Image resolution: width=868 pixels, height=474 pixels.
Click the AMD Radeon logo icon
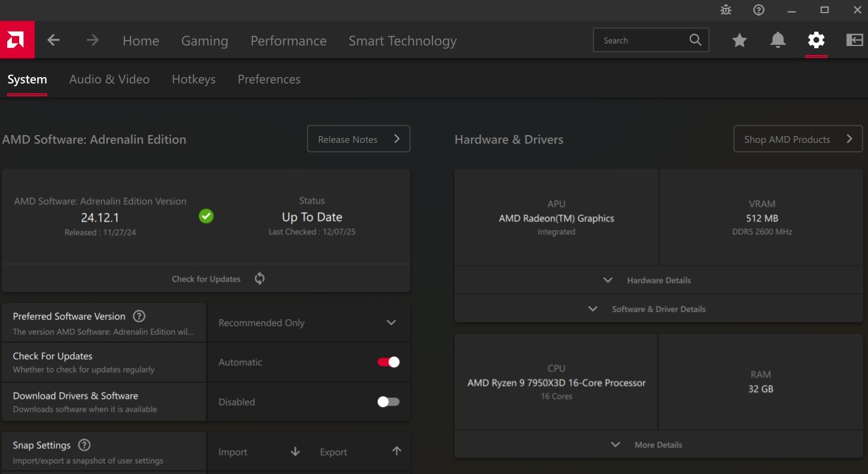pyautogui.click(x=16, y=39)
